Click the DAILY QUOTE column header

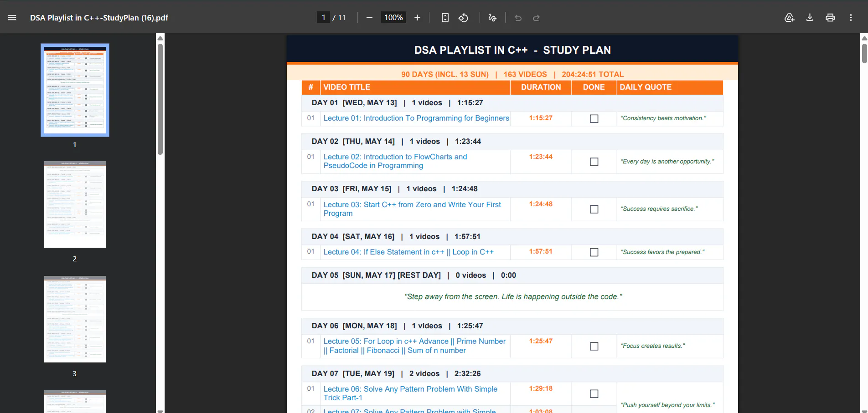coord(646,87)
